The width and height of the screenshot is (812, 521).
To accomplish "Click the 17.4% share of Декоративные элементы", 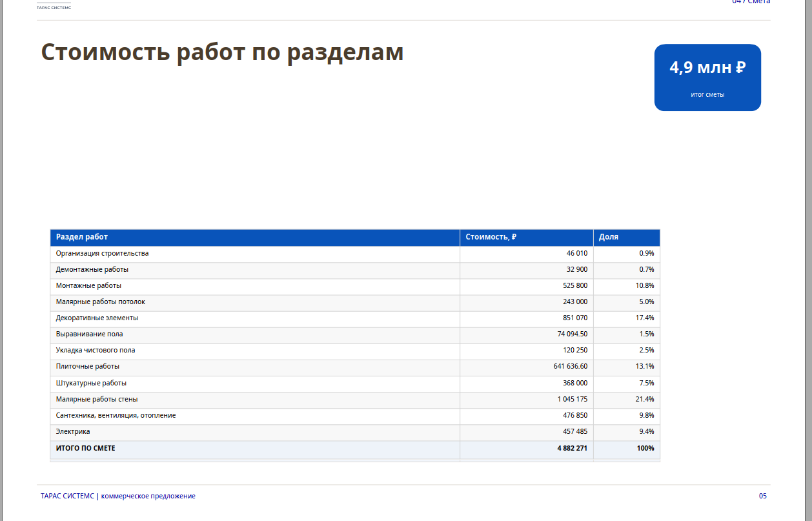I will (x=645, y=318).
